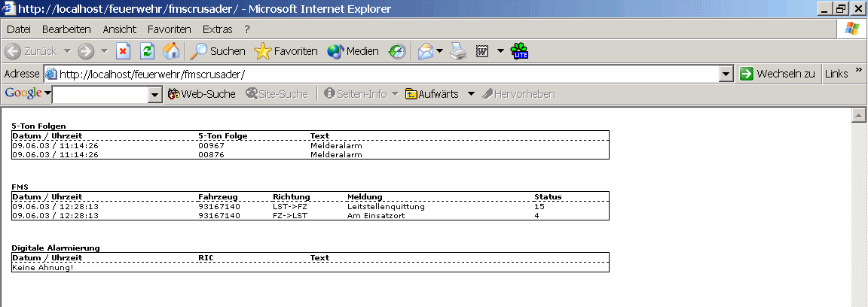868x307 pixels.
Task: Open the Medien panel
Action: pyautogui.click(x=353, y=51)
